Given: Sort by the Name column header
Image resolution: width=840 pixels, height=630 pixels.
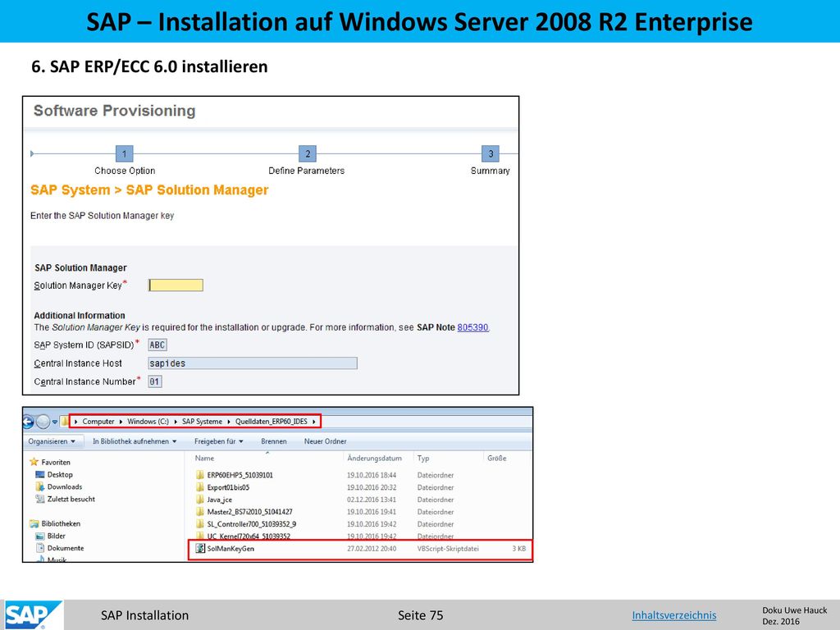Looking at the screenshot, I should pyautogui.click(x=204, y=458).
